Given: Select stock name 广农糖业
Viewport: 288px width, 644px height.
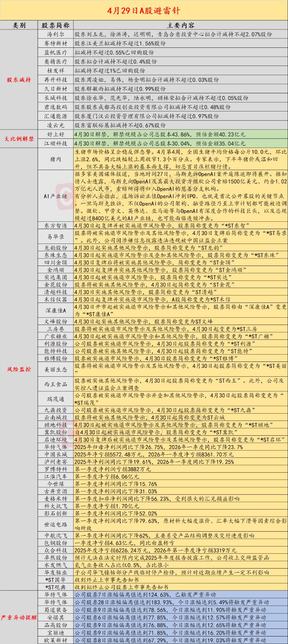Looking at the screenshot, I should (56, 337).
